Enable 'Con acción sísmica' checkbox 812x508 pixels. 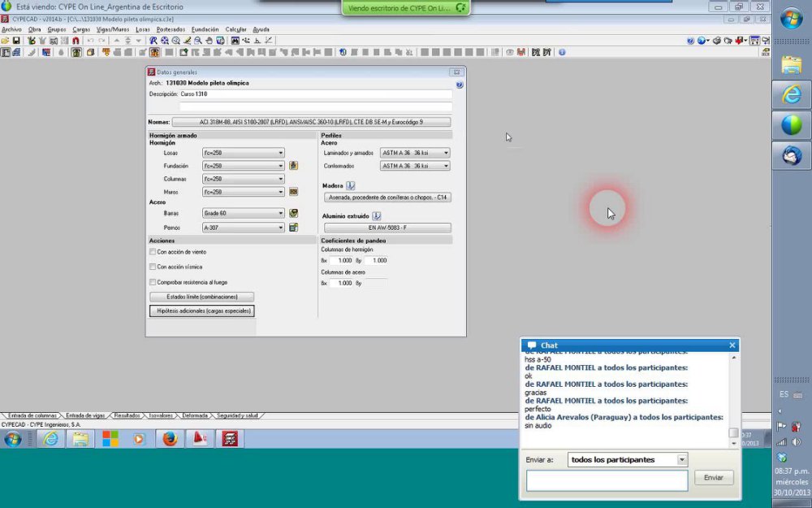(153, 267)
